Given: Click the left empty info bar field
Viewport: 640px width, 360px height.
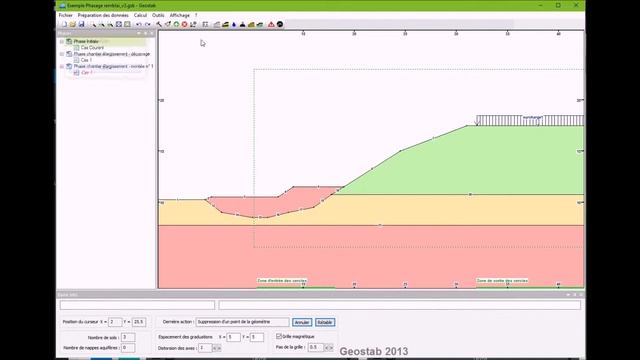Looking at the screenshot, I should click(x=137, y=305).
